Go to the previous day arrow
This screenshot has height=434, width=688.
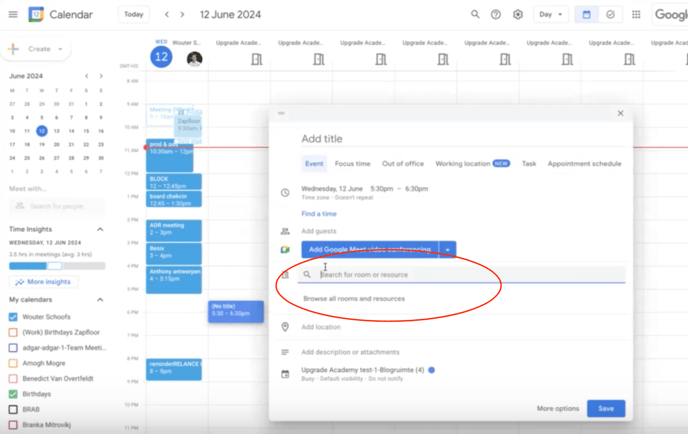coord(167,14)
